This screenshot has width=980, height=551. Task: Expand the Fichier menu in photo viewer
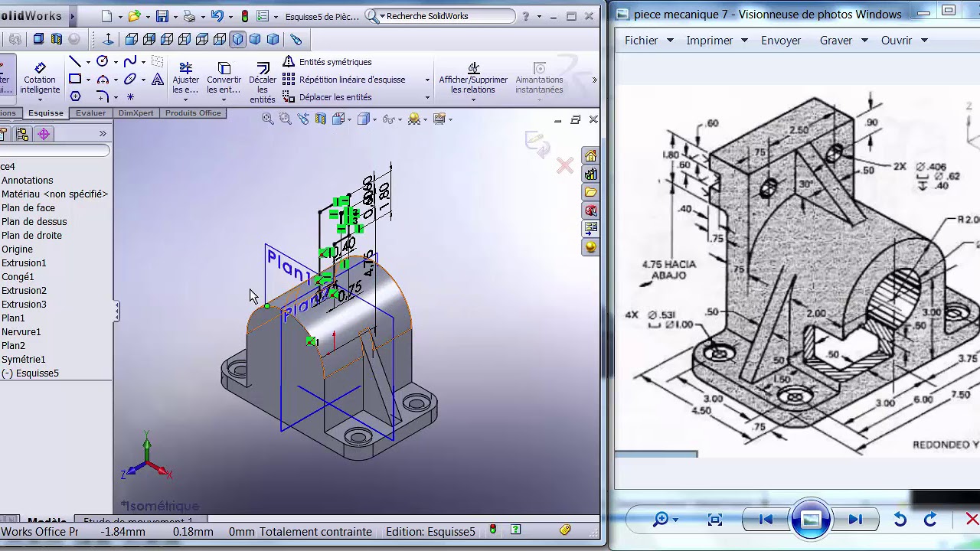coord(648,41)
